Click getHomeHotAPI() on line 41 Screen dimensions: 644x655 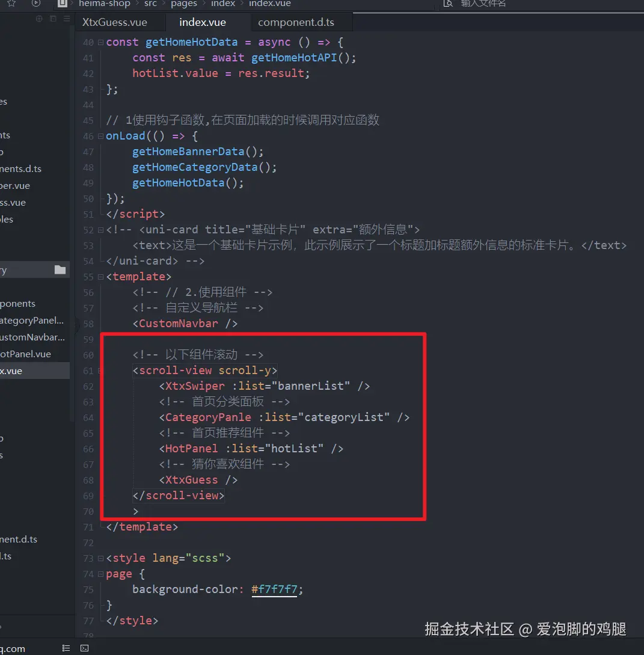tap(303, 58)
